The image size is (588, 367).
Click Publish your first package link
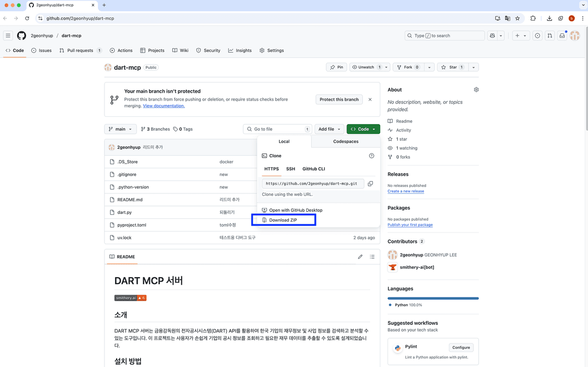[410, 225]
